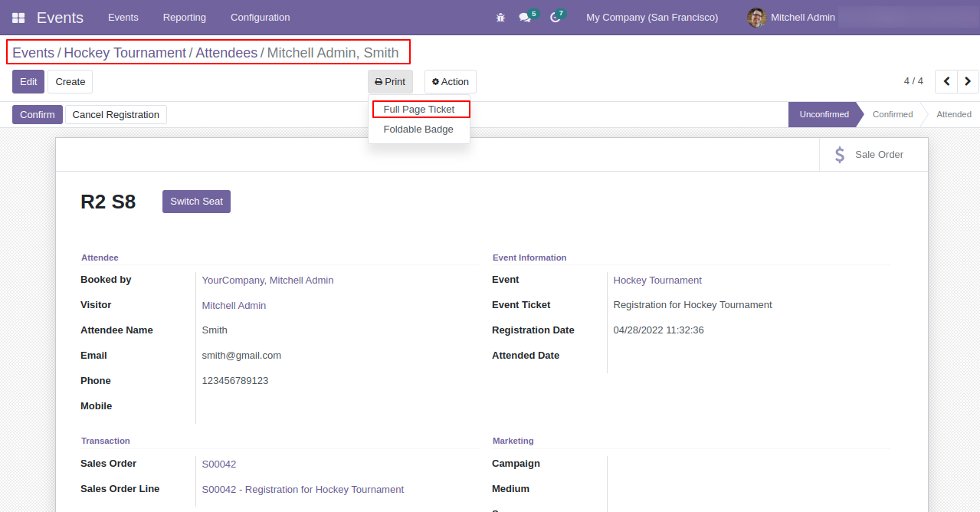Click Cancel Registration button
The width and height of the screenshot is (980, 512).
click(116, 115)
